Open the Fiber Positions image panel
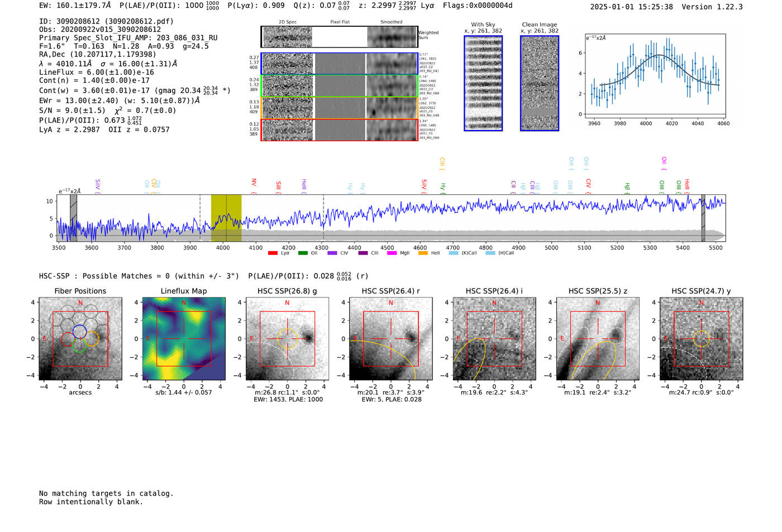Image resolution: width=782 pixels, height=532 pixels. click(x=80, y=339)
